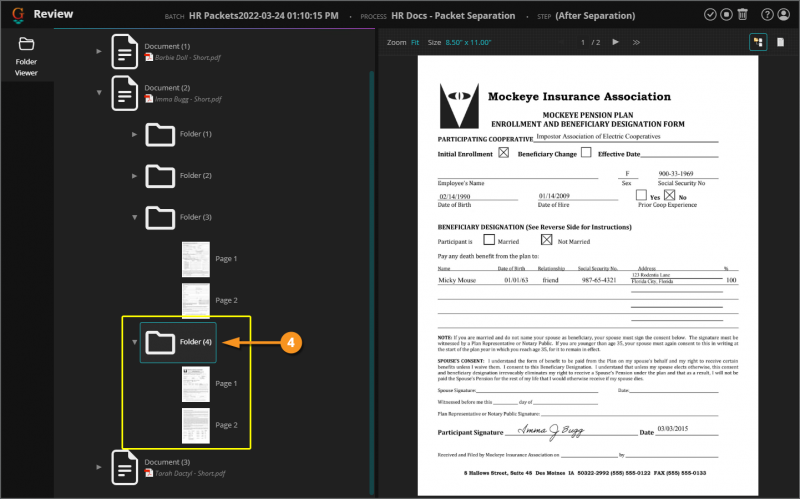The image size is (800, 499).
Task: Select the Folder (1) folder icon
Action: pos(160,135)
